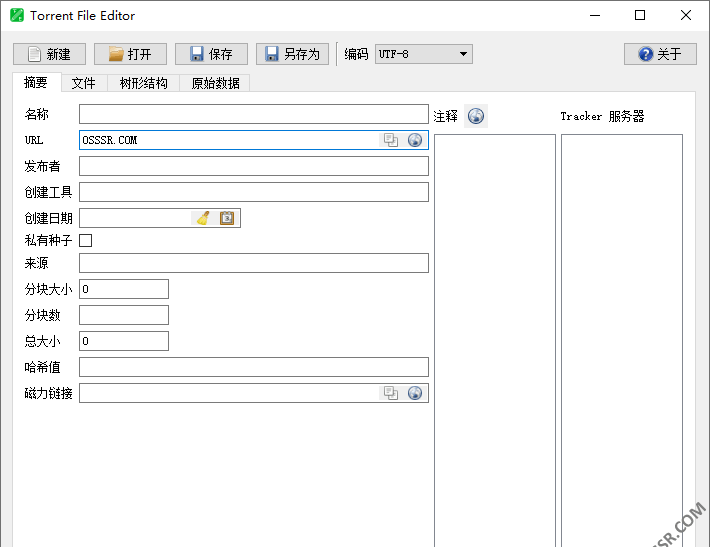Click the globe icon next to 注释
710x547 pixels.
tap(476, 116)
